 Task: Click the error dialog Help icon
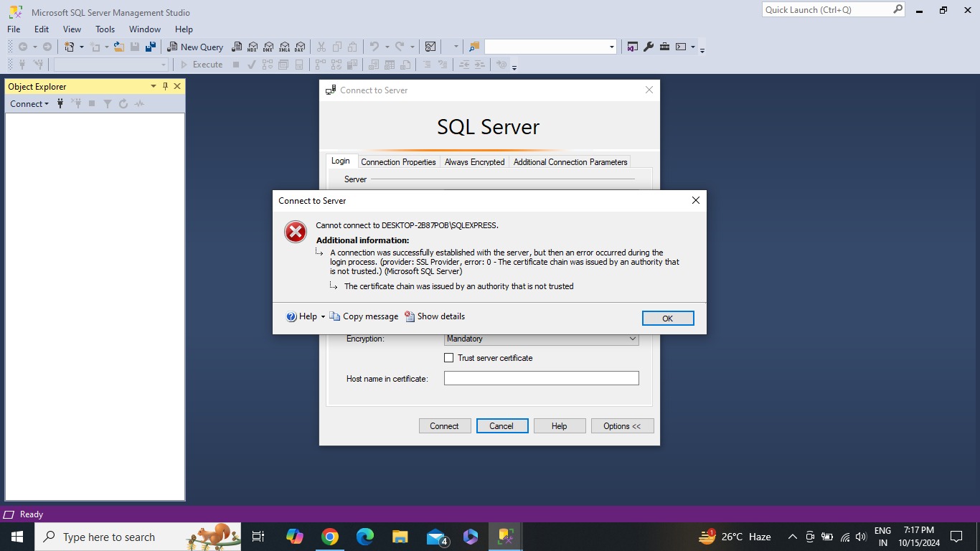tap(291, 316)
